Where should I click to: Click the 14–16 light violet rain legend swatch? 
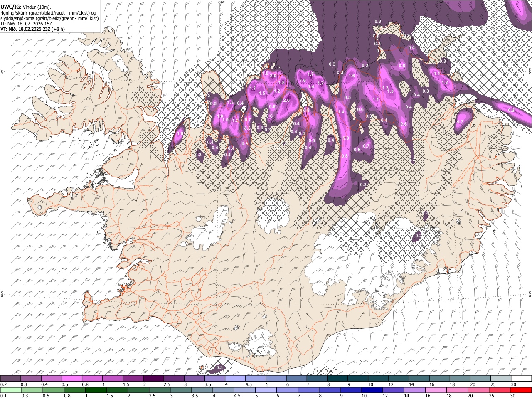[x=414, y=390]
